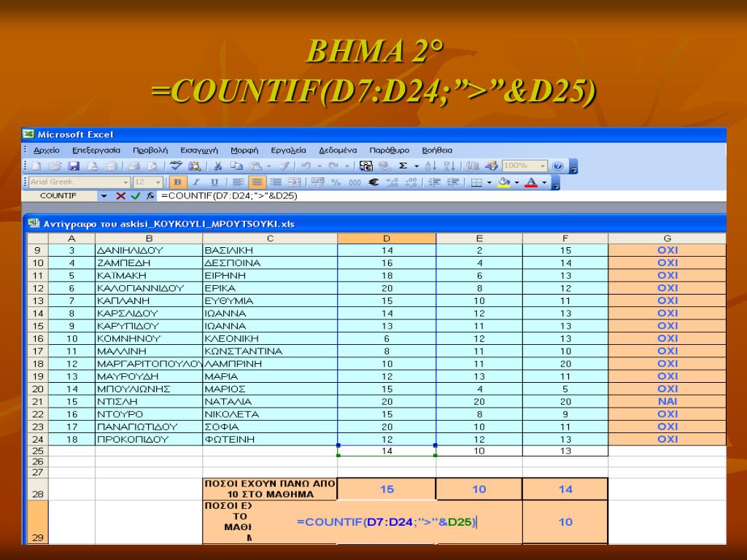Toggle Merge and Center
747x560 pixels.
[295, 182]
